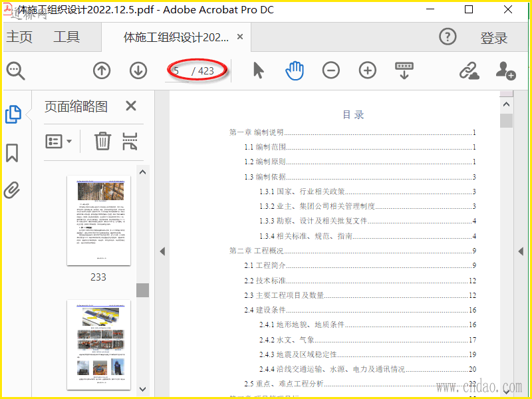Image resolution: width=532 pixels, height=399 pixels.
Task: Open the Help question mark menu
Action: tap(448, 37)
